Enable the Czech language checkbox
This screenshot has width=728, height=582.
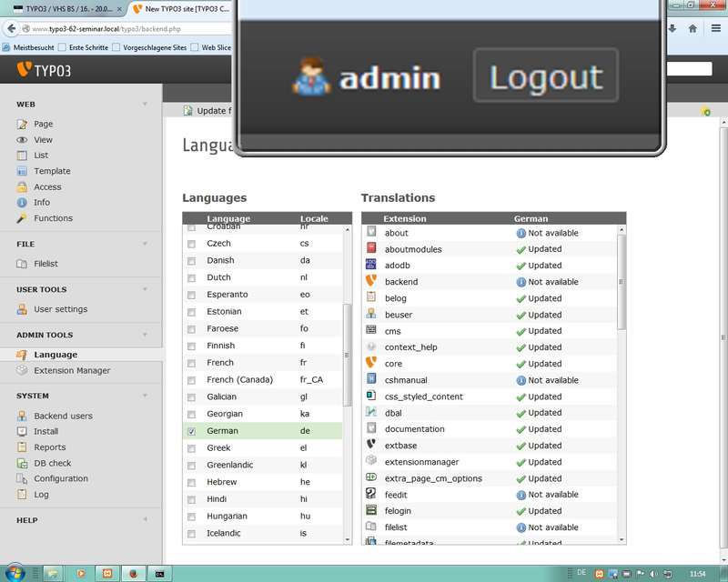(x=191, y=244)
